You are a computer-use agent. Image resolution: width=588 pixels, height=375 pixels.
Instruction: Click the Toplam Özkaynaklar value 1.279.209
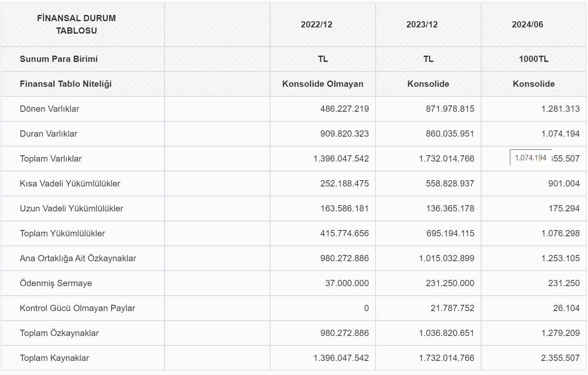tap(560, 333)
